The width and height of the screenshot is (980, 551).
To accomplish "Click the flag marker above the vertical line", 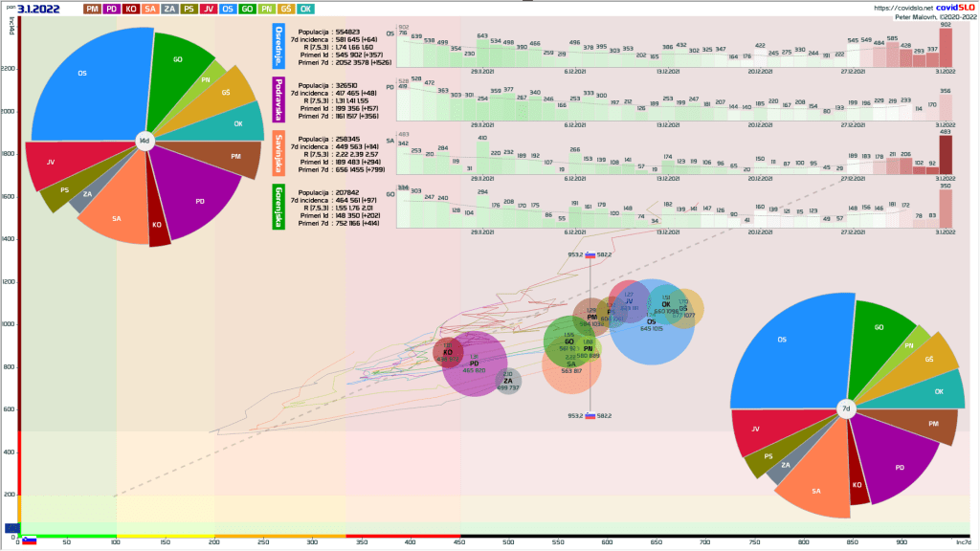I will coord(590,255).
